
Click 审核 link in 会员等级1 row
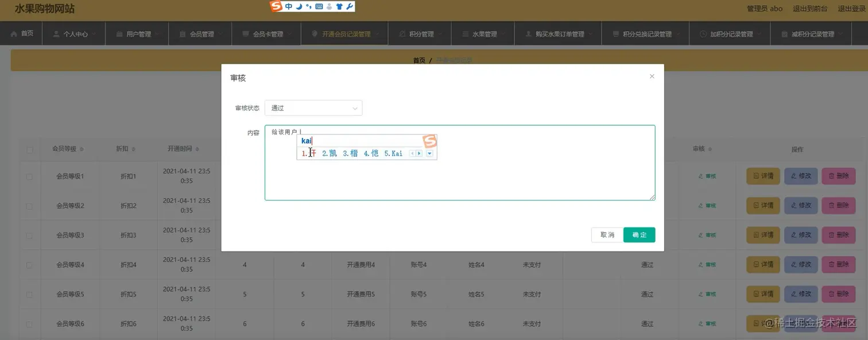tap(707, 176)
